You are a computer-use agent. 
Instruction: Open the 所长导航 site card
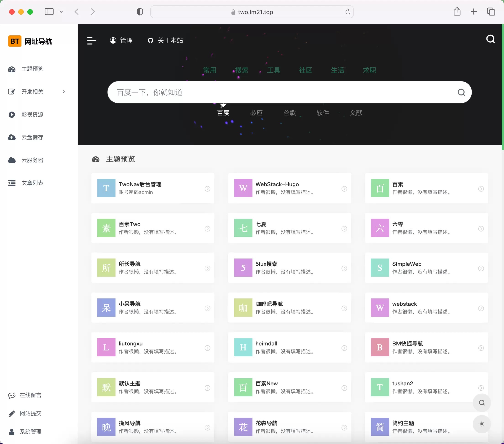tap(153, 268)
